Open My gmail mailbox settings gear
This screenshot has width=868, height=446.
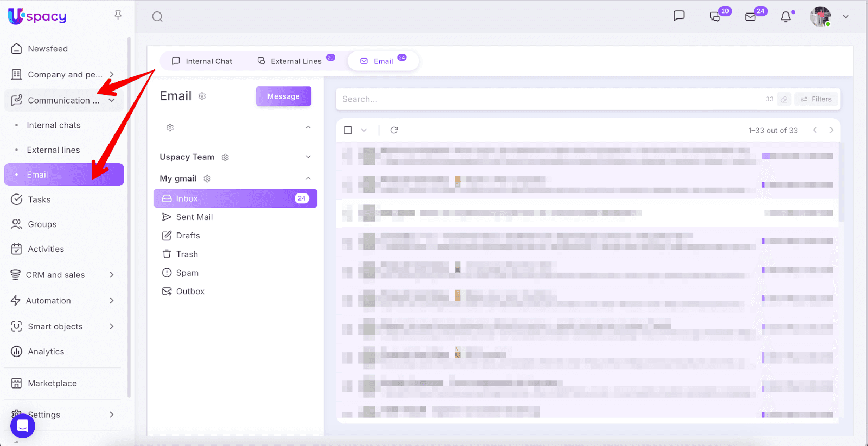(x=207, y=178)
